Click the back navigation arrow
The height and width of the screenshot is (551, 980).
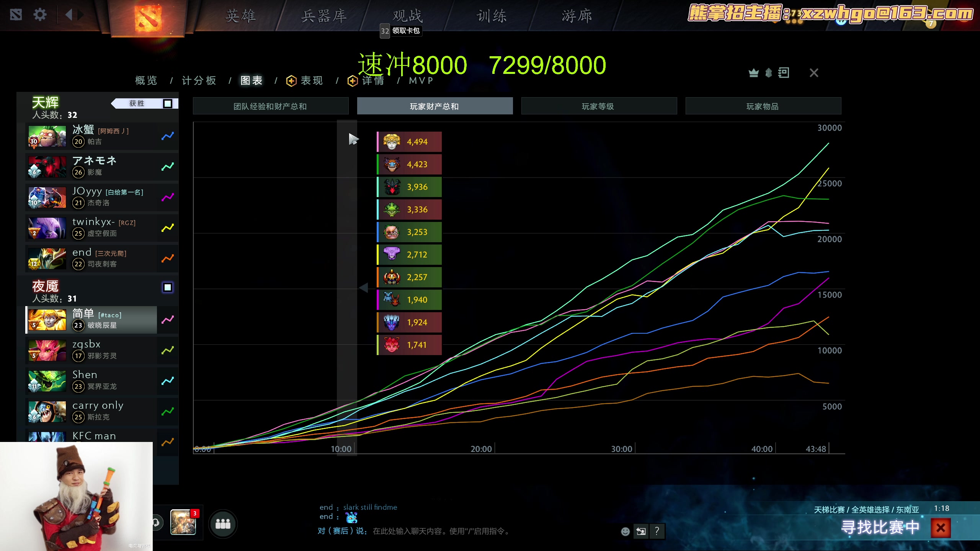point(69,15)
